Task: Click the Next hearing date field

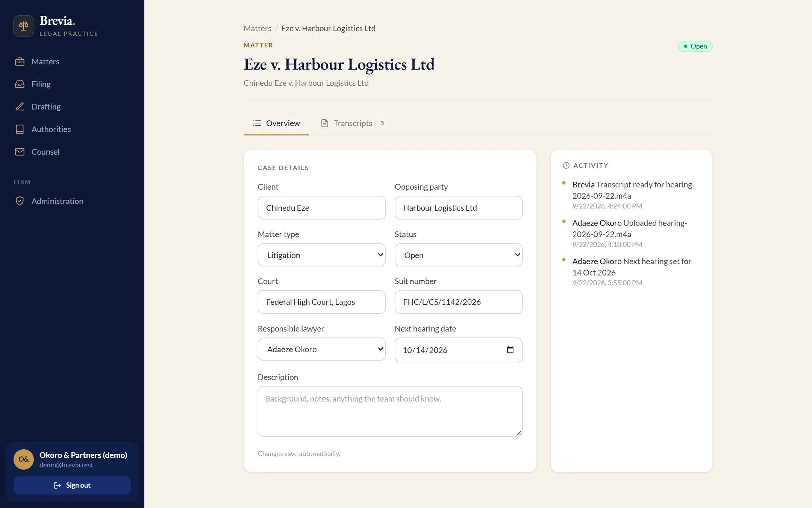Action: (x=458, y=350)
